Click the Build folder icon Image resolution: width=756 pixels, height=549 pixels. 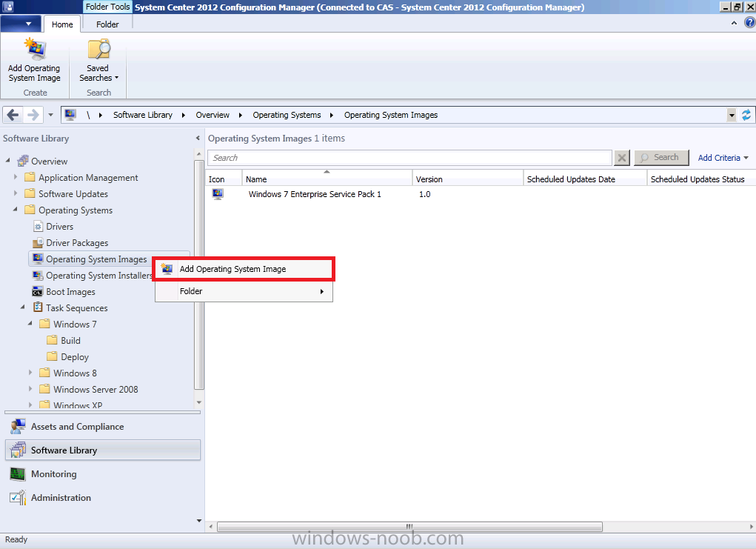(x=52, y=341)
